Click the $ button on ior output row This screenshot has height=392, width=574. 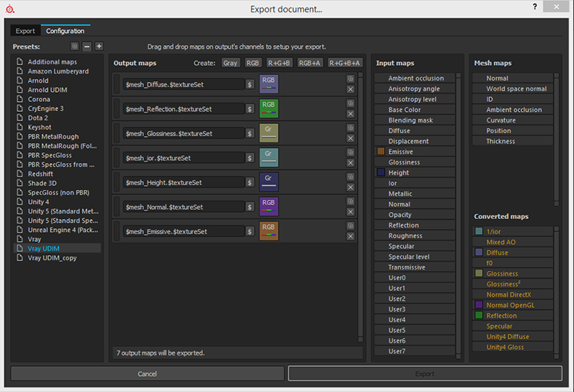pyautogui.click(x=249, y=158)
